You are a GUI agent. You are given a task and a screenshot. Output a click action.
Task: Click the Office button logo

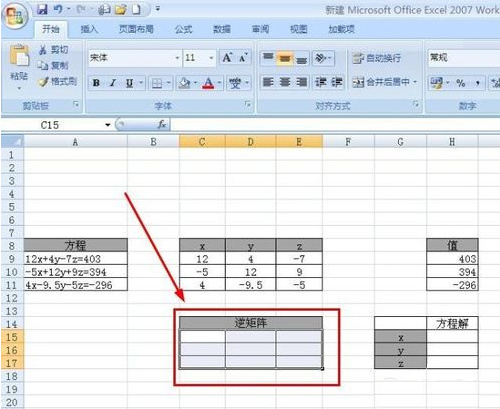(15, 16)
